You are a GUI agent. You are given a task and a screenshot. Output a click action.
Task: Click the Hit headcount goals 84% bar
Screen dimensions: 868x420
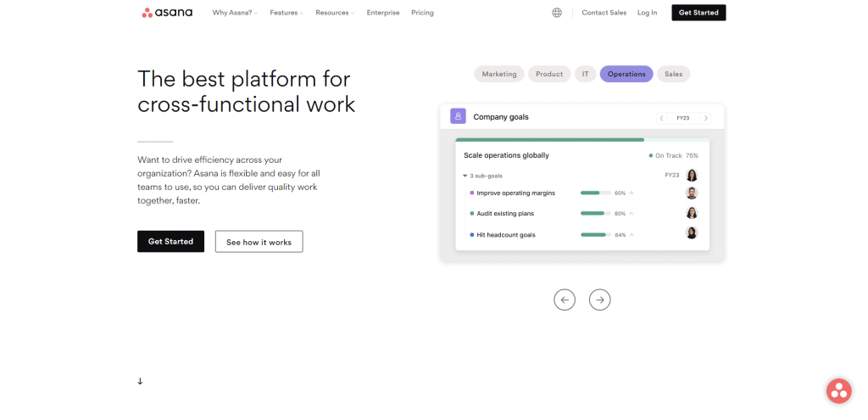click(596, 234)
